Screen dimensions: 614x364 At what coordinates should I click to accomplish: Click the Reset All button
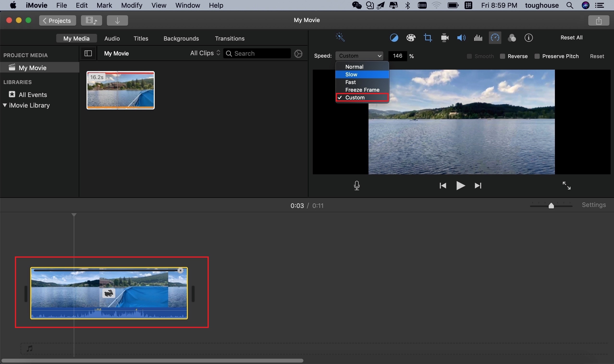(x=571, y=37)
